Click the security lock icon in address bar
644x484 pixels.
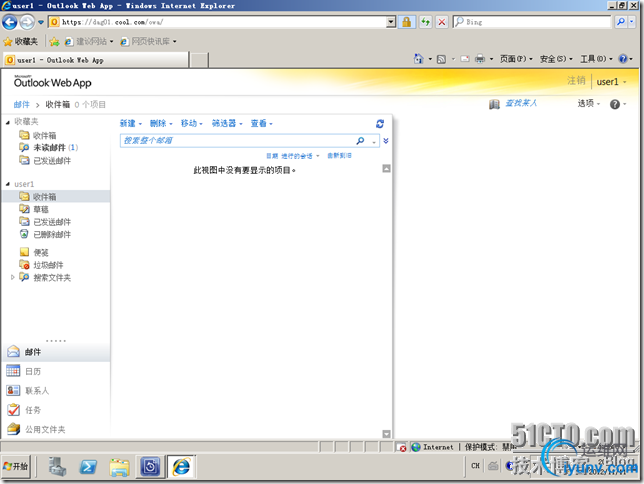pyautogui.click(x=407, y=22)
